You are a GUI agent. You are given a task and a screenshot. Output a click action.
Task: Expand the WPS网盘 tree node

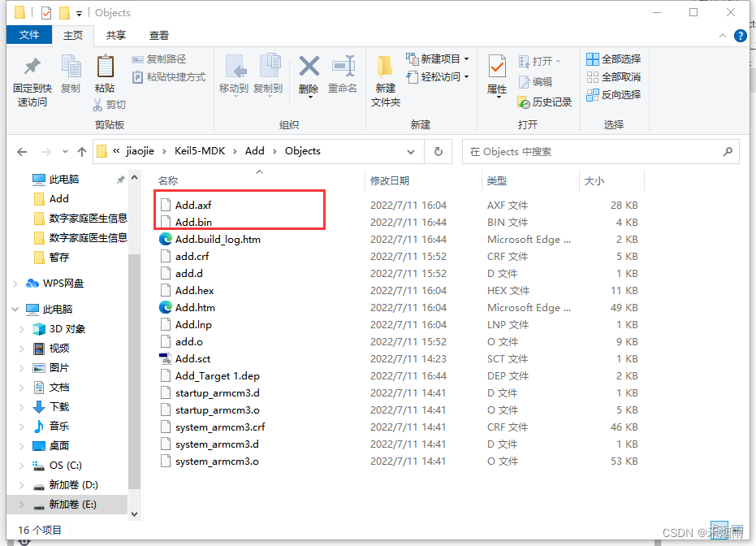(x=15, y=284)
